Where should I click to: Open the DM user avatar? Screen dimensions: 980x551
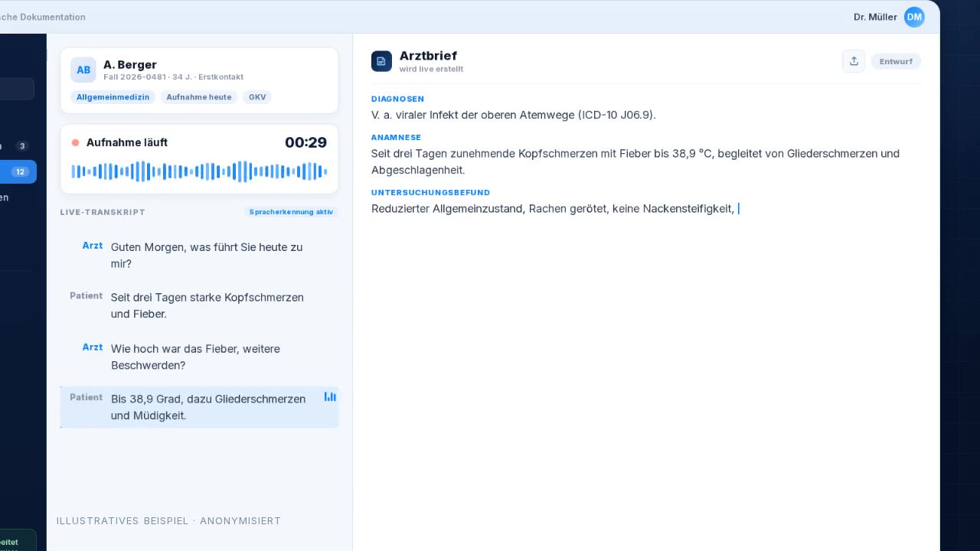coord(914,17)
